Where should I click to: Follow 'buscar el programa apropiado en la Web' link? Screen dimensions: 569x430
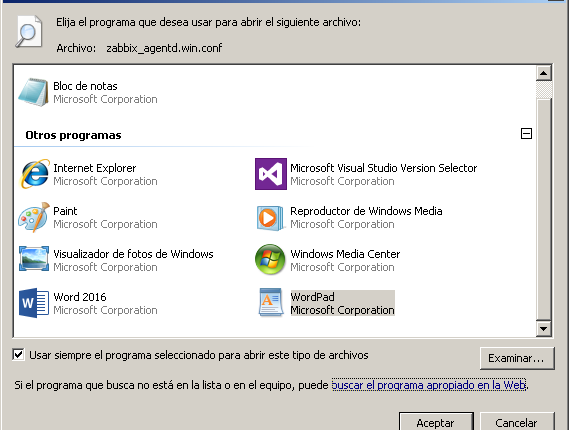tap(429, 385)
